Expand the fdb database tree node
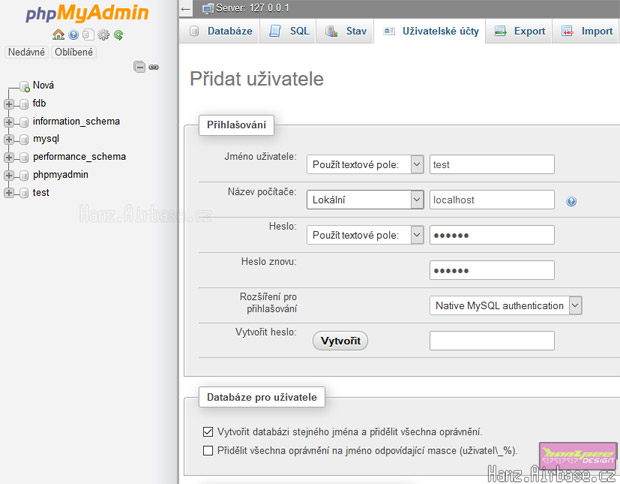 point(9,104)
